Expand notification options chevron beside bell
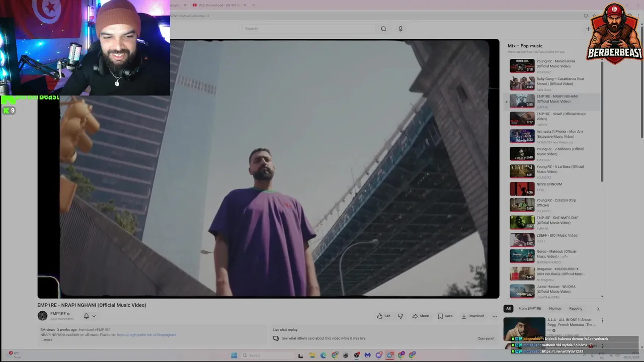 coord(94,316)
